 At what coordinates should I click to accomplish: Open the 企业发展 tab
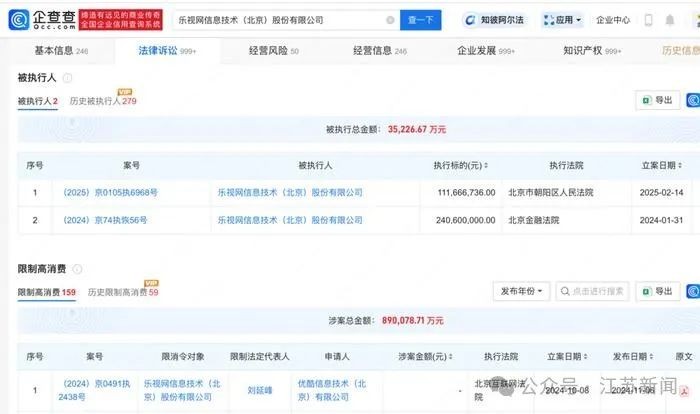486,51
